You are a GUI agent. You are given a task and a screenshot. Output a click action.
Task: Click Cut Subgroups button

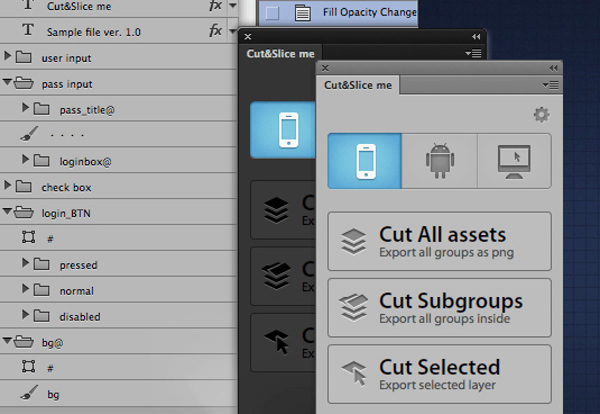(439, 308)
